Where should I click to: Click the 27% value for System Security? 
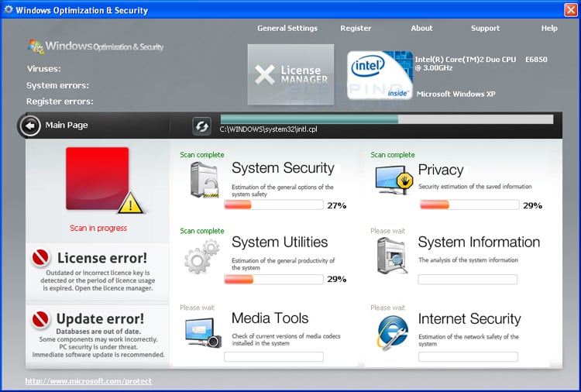click(336, 205)
